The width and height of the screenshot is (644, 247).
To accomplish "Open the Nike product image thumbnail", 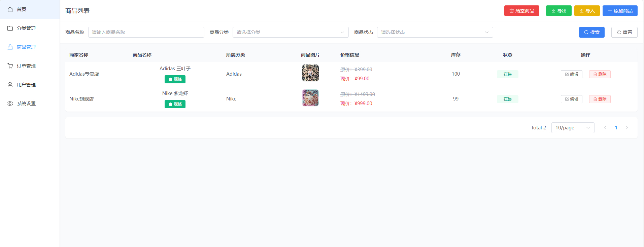I will pyautogui.click(x=310, y=98).
